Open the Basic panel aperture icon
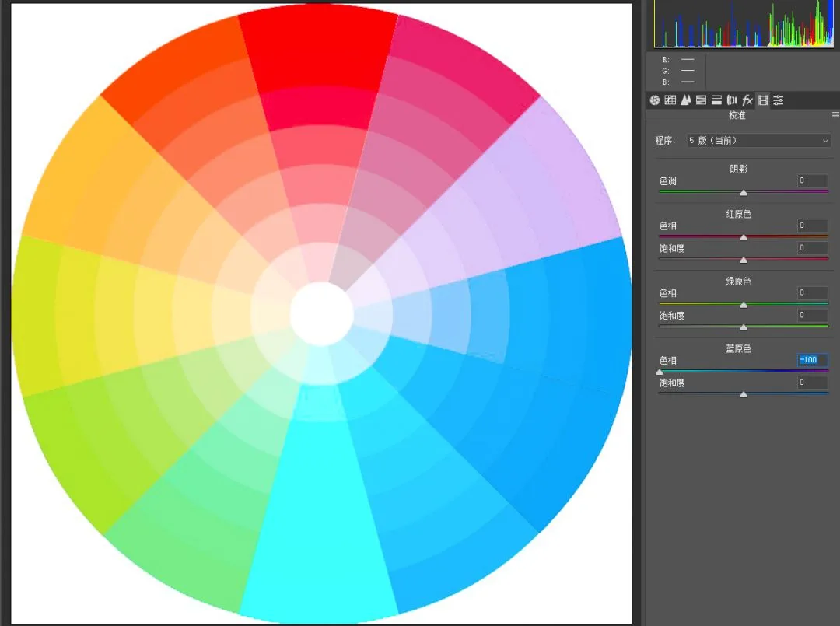This screenshot has height=626, width=840. [654, 100]
